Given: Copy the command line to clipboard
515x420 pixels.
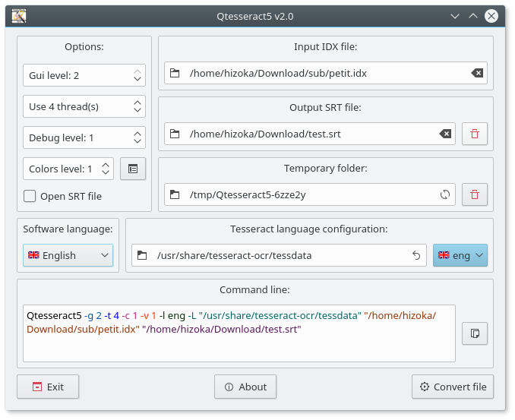Looking at the screenshot, I should pos(475,333).
